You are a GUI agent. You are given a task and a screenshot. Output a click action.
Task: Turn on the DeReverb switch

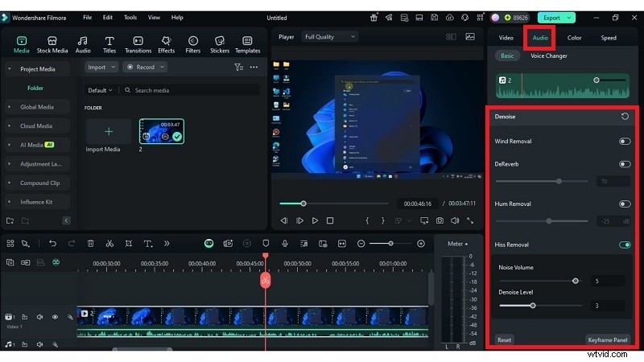624,164
